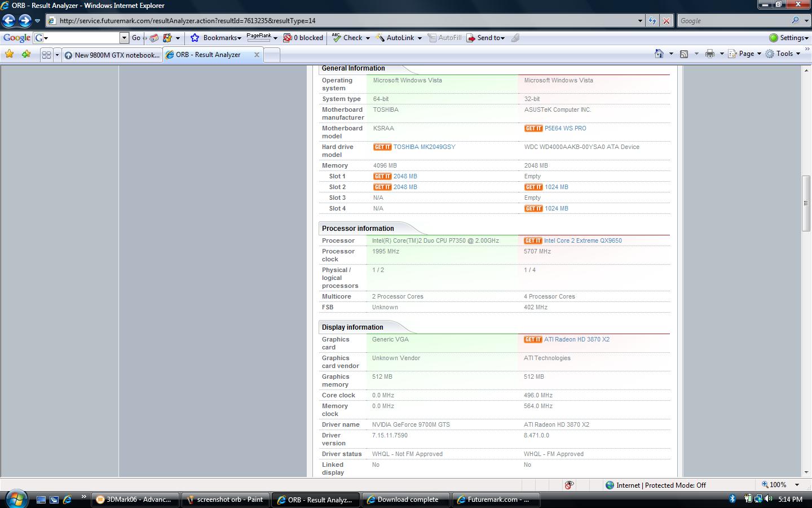
Task: Launch Internet Explorer from Quick Launch
Action: click(67, 500)
